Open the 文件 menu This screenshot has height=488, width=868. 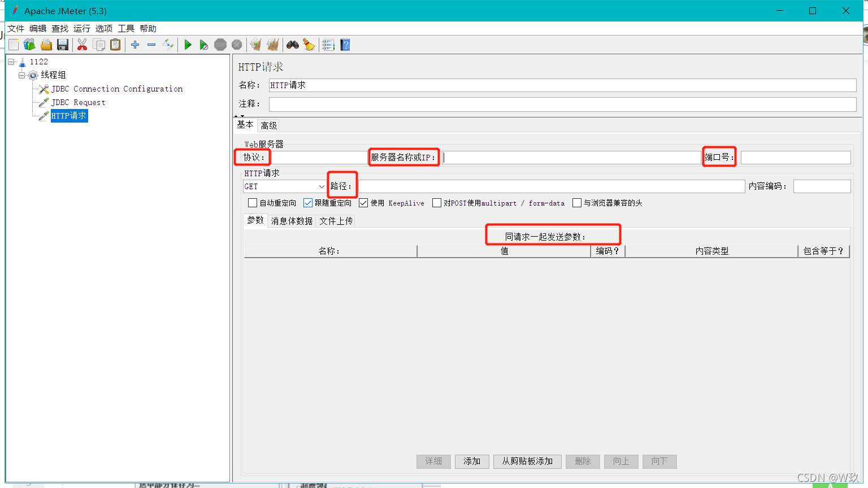point(16,28)
